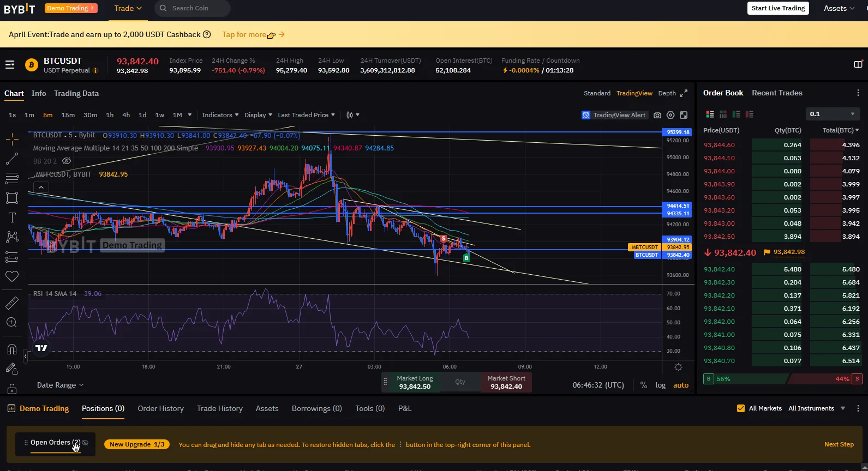Collapse the chart indicator legend

(41, 187)
